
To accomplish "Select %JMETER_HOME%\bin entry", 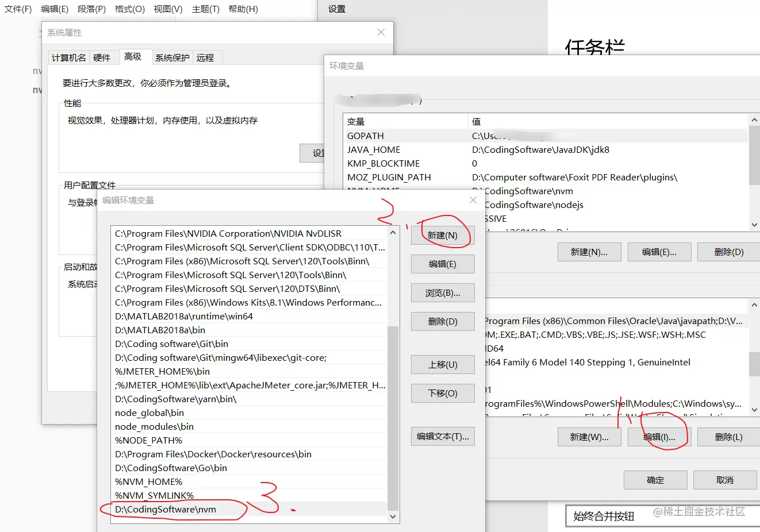I will [x=250, y=372].
